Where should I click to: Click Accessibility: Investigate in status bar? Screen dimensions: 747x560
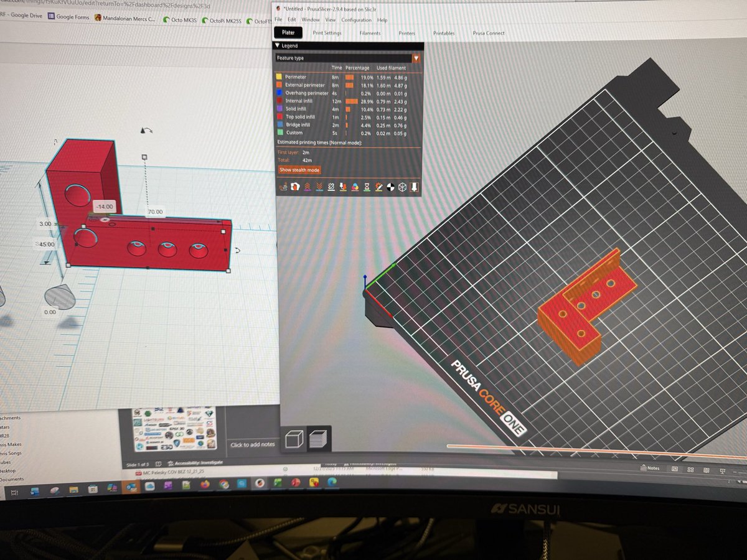pyautogui.click(x=195, y=462)
